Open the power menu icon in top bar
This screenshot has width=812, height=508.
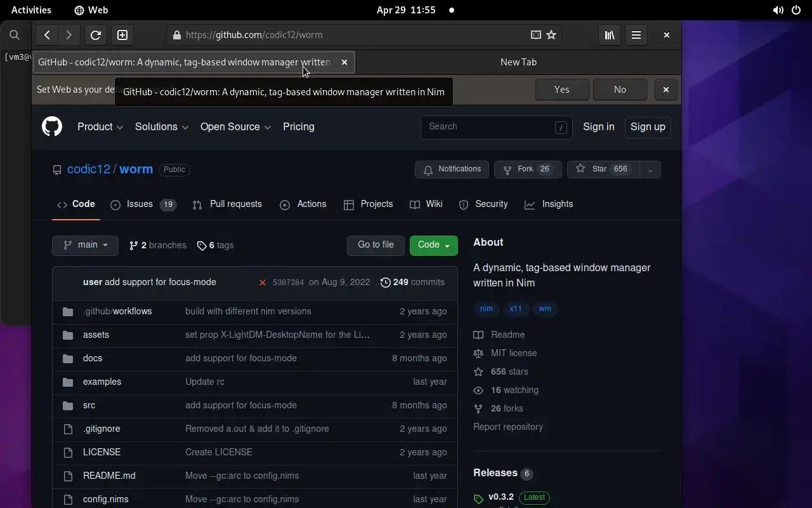coord(796,10)
